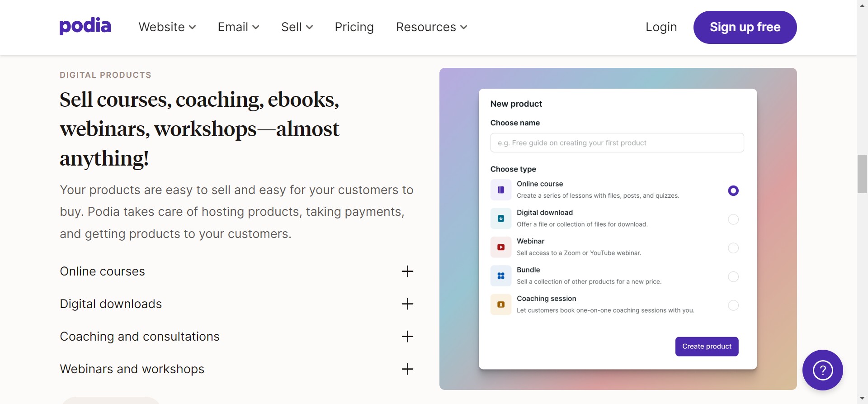Click the Bundle product type icon
The width and height of the screenshot is (868, 404).
pyautogui.click(x=501, y=276)
